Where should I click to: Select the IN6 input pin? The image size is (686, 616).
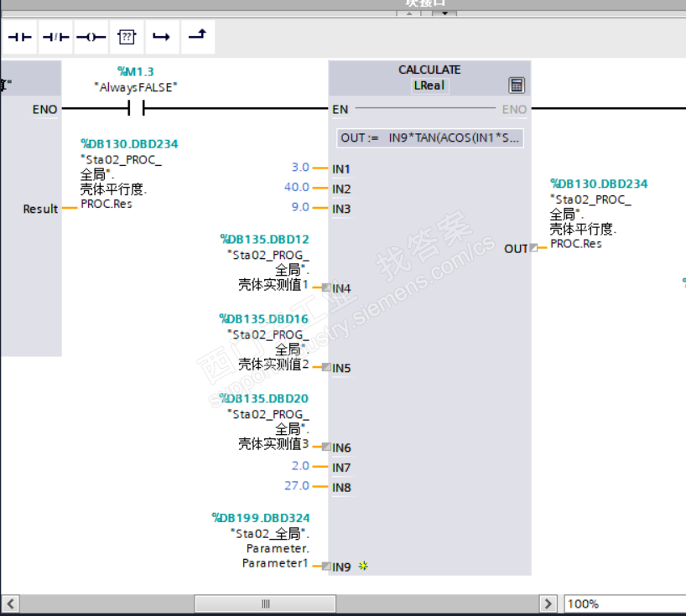coord(341,448)
